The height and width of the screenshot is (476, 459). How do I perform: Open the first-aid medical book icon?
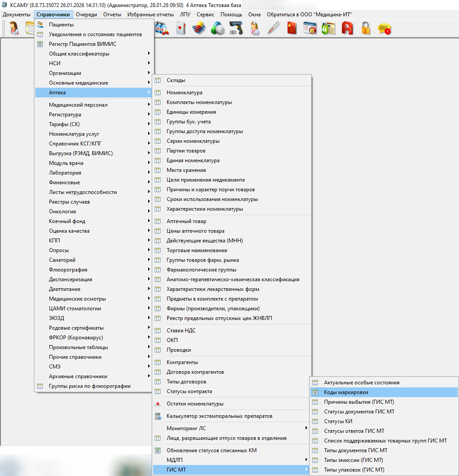(x=180, y=29)
